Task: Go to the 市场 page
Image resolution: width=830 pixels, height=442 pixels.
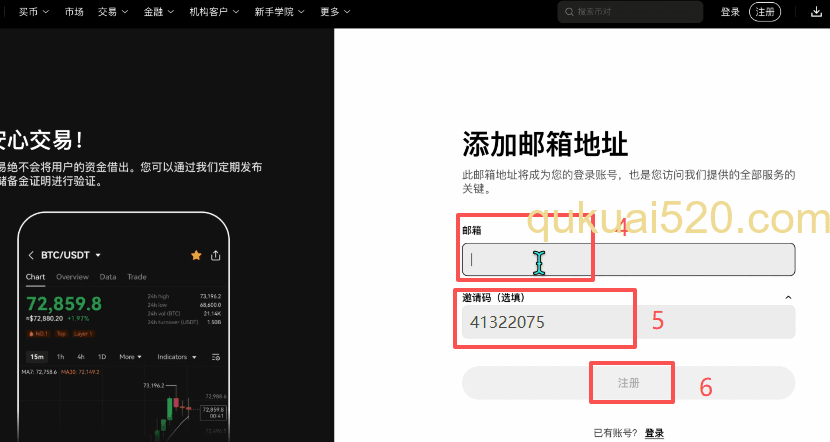Action: (74, 12)
